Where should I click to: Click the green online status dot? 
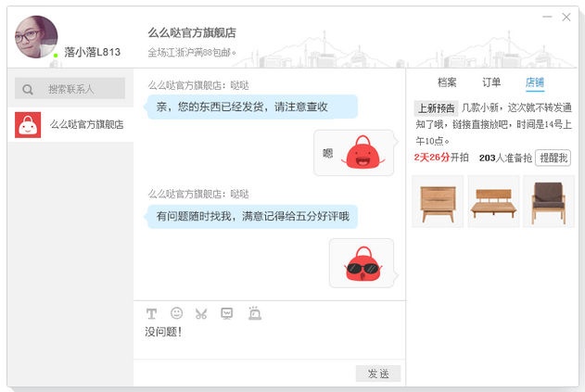[x=56, y=56]
